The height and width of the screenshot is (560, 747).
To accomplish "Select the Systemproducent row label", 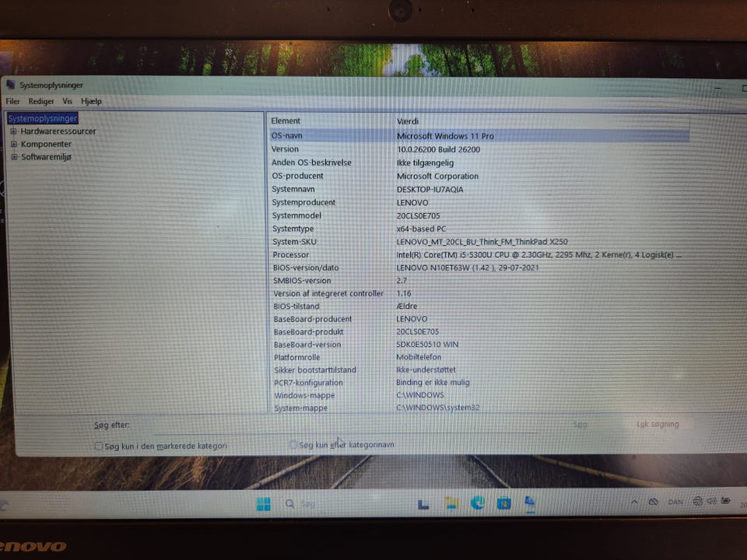I will click(303, 202).
